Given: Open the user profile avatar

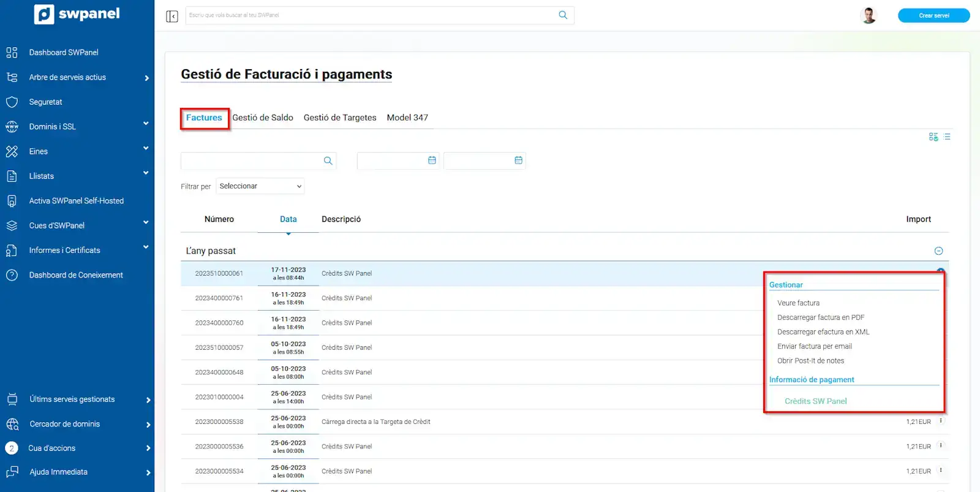Looking at the screenshot, I should 869,15.
